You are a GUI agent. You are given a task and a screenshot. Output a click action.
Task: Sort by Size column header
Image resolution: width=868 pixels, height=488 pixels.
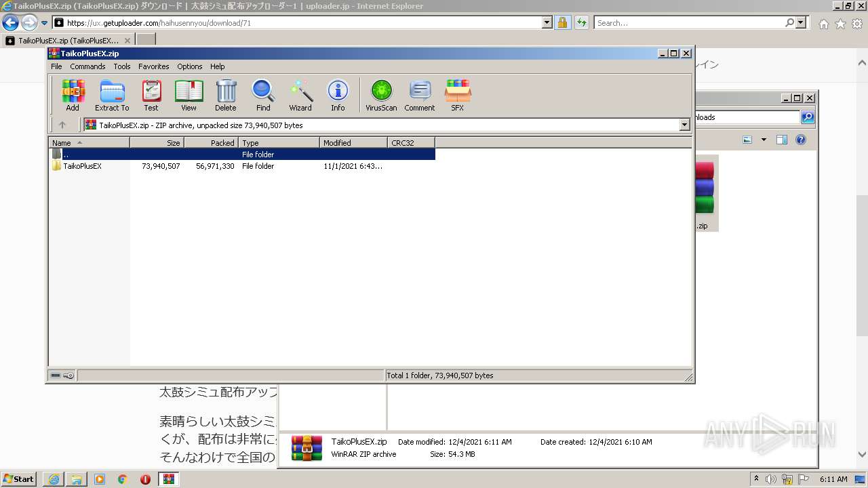(157, 143)
